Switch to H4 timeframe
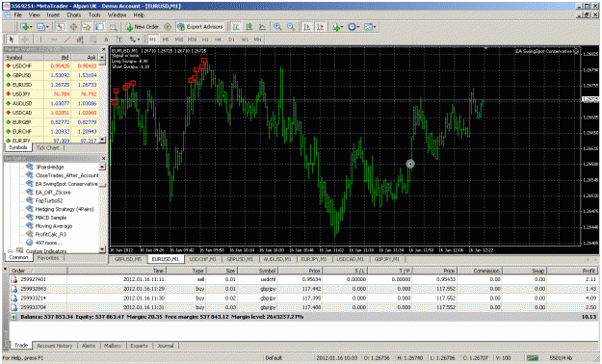 [218, 39]
